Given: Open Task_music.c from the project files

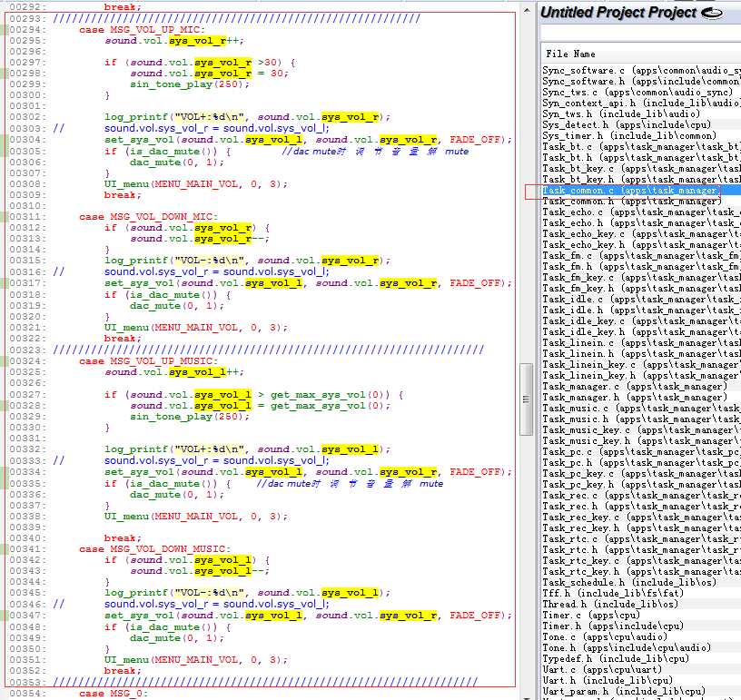Looking at the screenshot, I should coord(642,408).
